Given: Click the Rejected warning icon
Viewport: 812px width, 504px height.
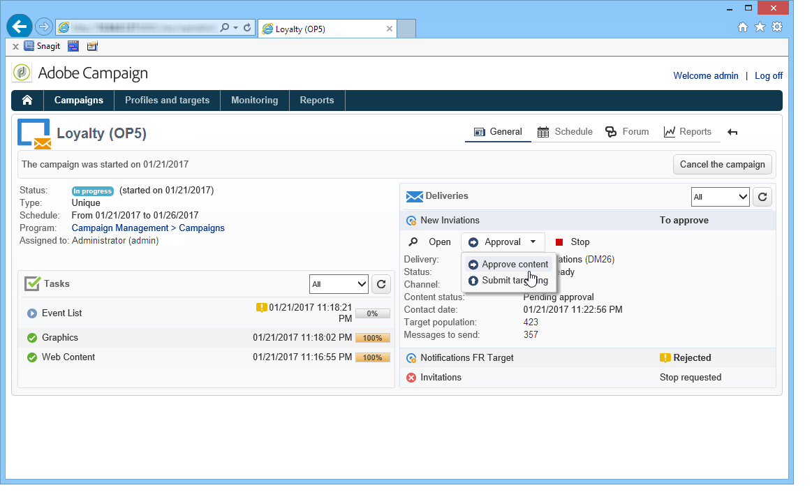Looking at the screenshot, I should point(665,358).
